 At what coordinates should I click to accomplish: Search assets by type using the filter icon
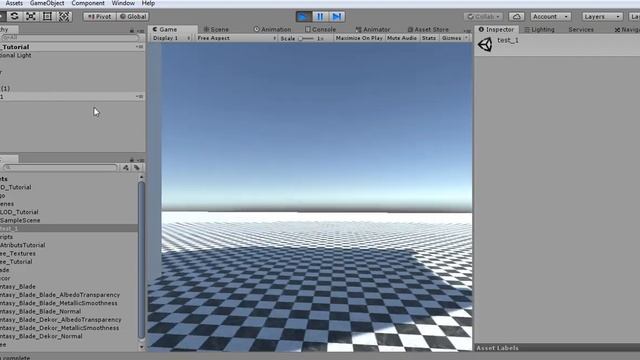click(126, 167)
